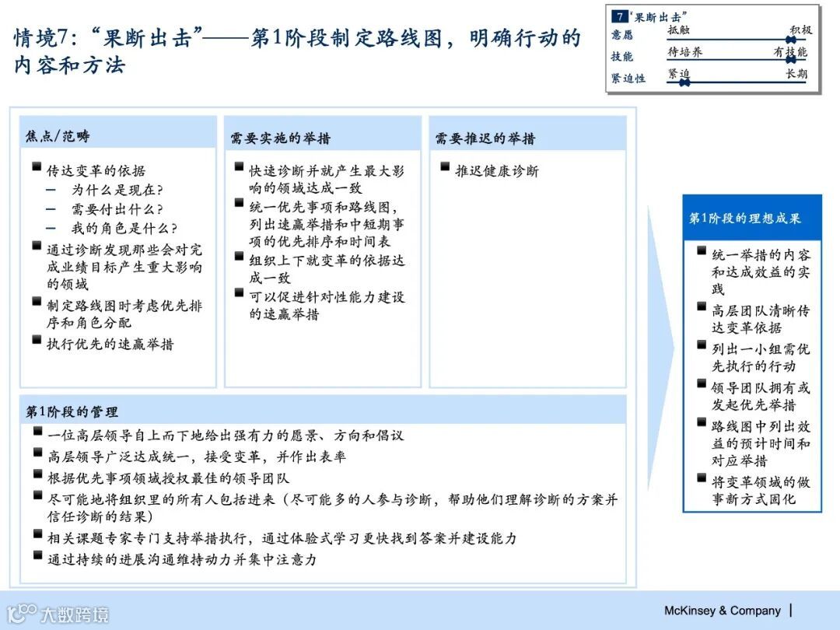This screenshot has width=840, height=630.
Task: Click the large arrow pointing to the outcomes box
Action: click(x=660, y=348)
